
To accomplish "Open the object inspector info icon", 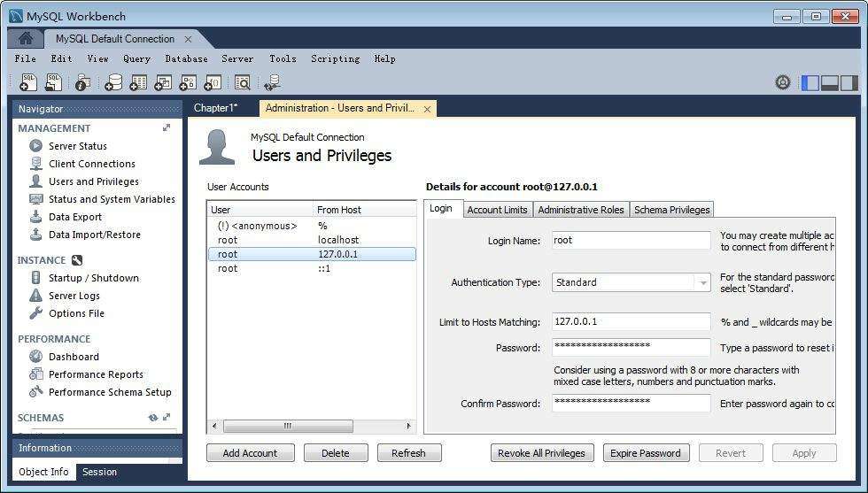I will click(x=82, y=82).
